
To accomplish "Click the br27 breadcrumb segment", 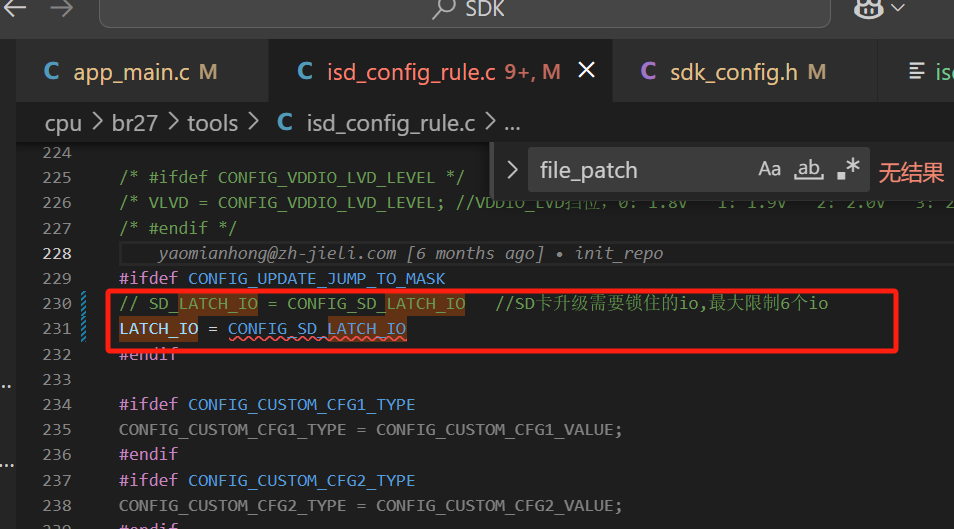I will click(x=134, y=124).
